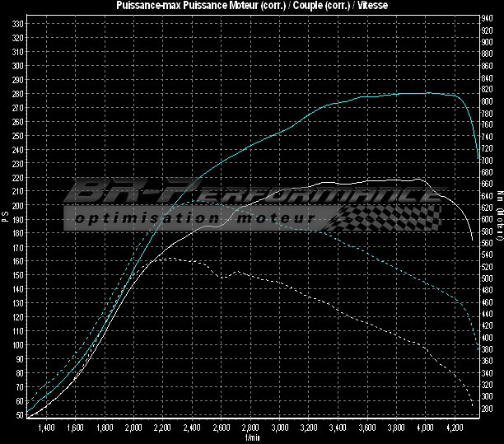Click the 600 value on right Nm axis

[x=488, y=219]
